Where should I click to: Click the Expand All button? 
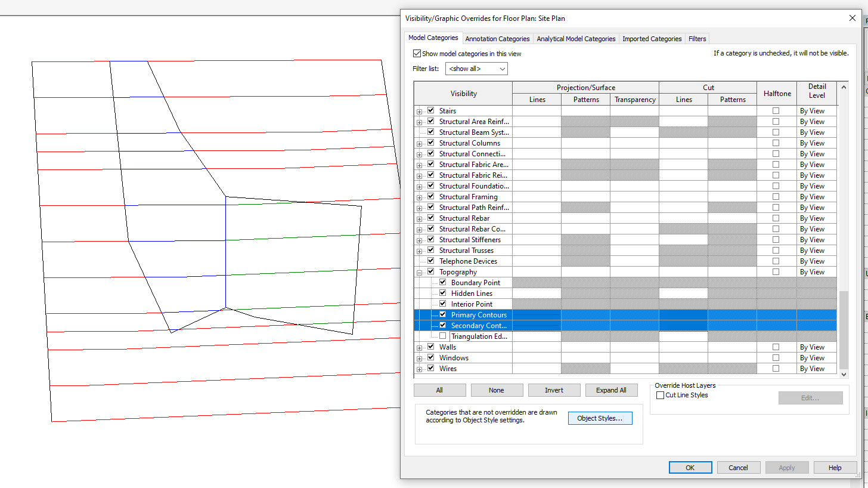tap(611, 390)
